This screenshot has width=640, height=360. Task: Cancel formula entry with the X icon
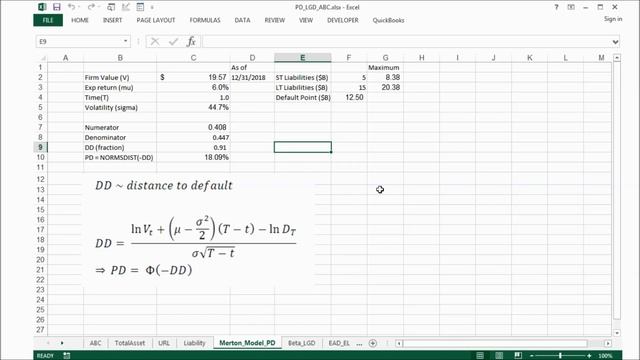(x=155, y=41)
